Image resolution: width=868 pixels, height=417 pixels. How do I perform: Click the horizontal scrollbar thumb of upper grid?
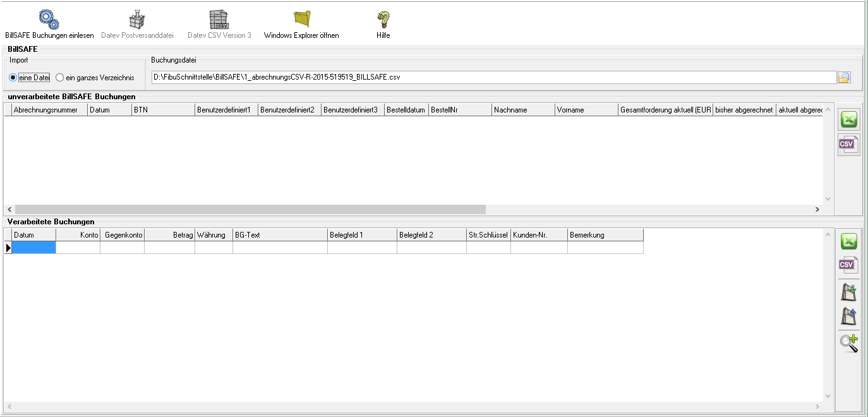click(x=250, y=209)
